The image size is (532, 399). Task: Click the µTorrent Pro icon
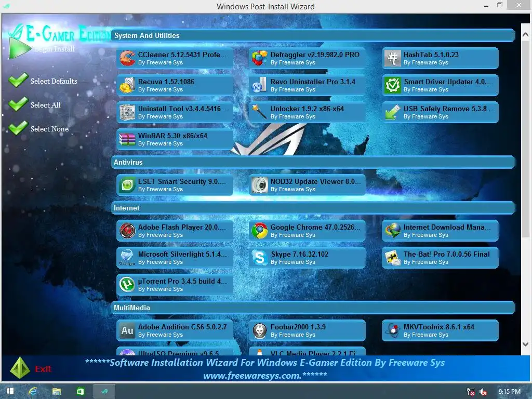pyautogui.click(x=127, y=285)
